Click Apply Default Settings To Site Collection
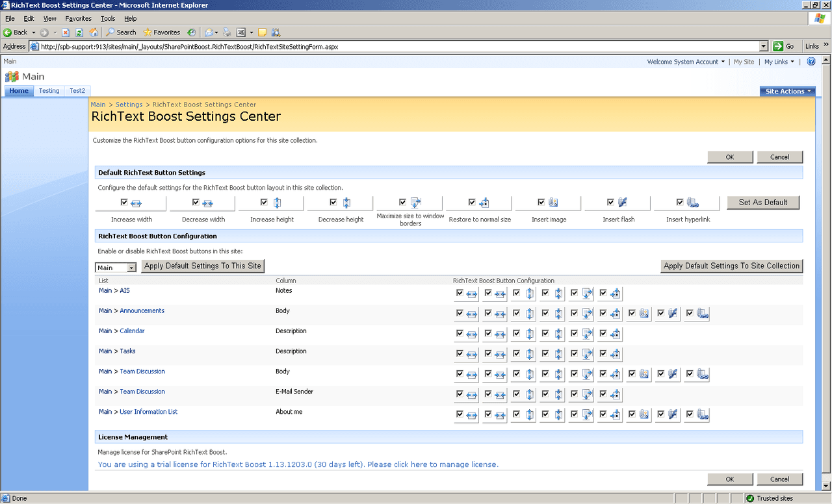Image resolution: width=832 pixels, height=504 pixels. pyautogui.click(x=731, y=266)
